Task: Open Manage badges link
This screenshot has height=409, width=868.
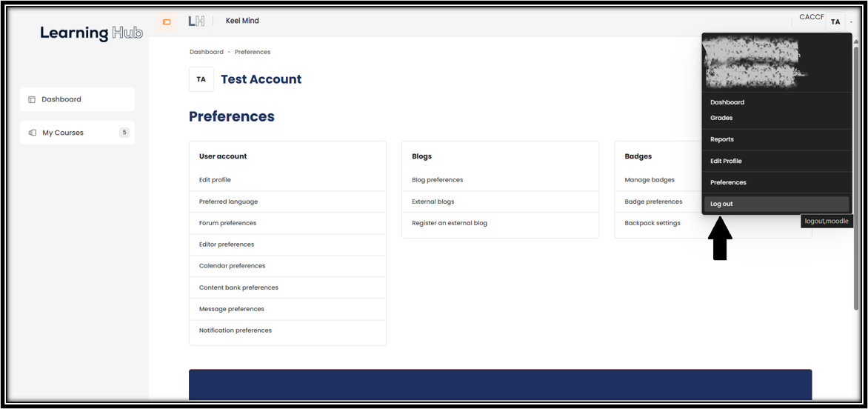Action: 650,180
